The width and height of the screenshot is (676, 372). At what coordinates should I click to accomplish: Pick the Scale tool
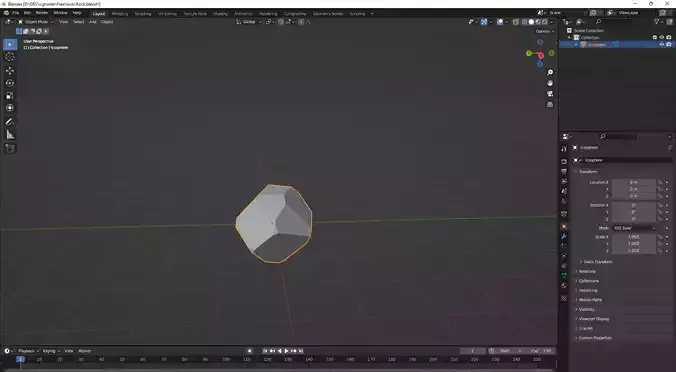pos(10,96)
